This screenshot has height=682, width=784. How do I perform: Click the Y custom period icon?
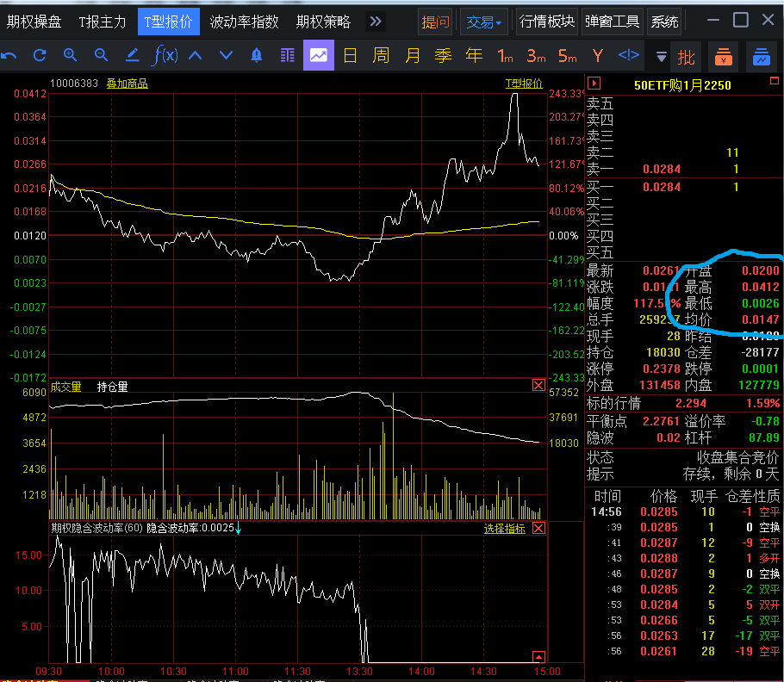pos(598,55)
